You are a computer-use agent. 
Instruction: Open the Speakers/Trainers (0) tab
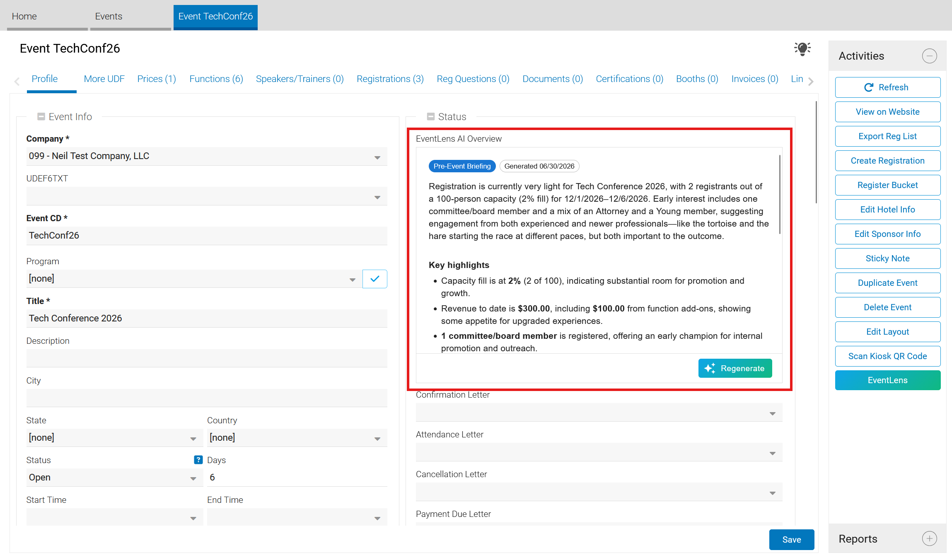(300, 79)
